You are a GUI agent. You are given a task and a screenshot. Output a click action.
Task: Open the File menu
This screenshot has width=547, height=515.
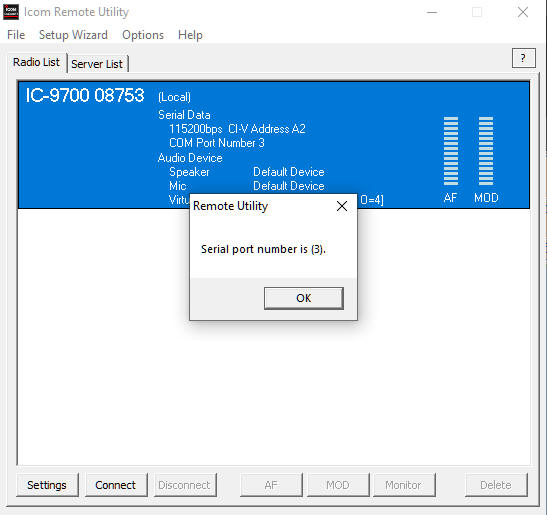[x=16, y=35]
